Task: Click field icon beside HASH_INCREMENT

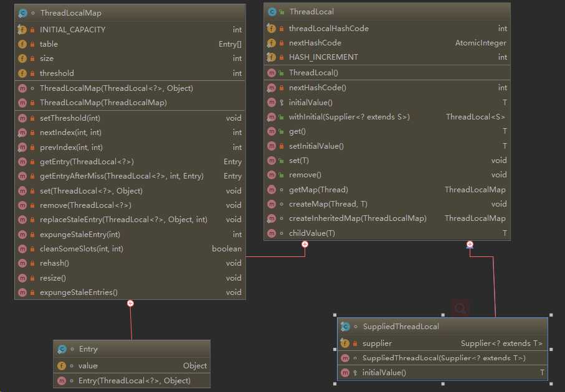Action: tap(272, 57)
